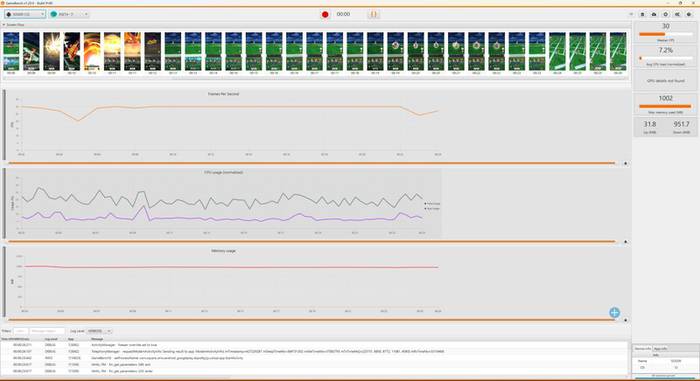
Task: Open the app selection dropdown with teal icon
Action: 69,14
